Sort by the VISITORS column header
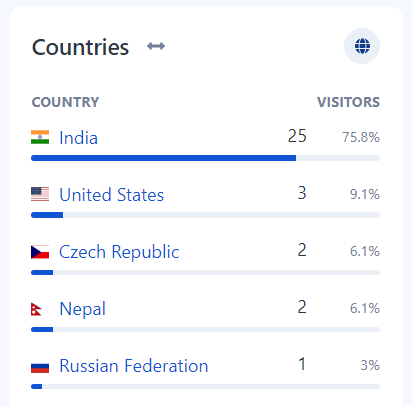This screenshot has width=412, height=406. click(x=348, y=102)
